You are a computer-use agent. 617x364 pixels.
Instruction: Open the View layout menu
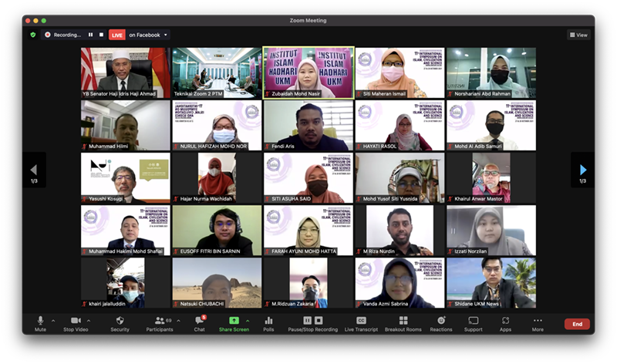(578, 35)
